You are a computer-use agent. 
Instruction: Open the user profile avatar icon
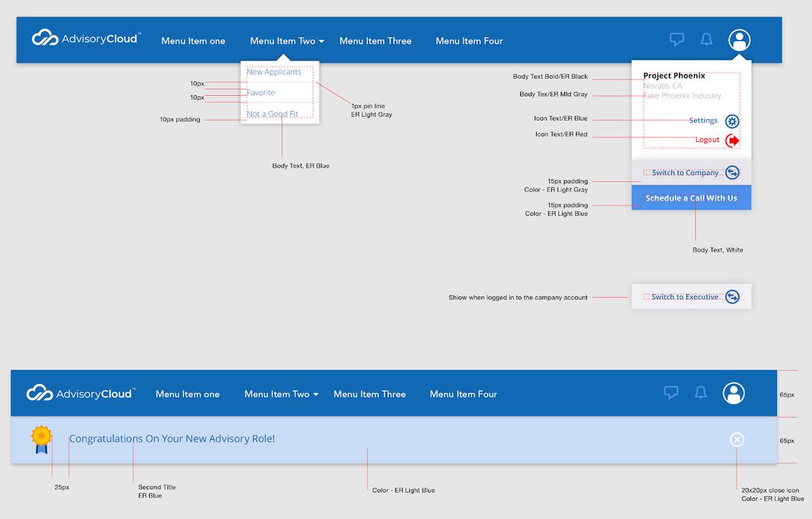pos(739,40)
